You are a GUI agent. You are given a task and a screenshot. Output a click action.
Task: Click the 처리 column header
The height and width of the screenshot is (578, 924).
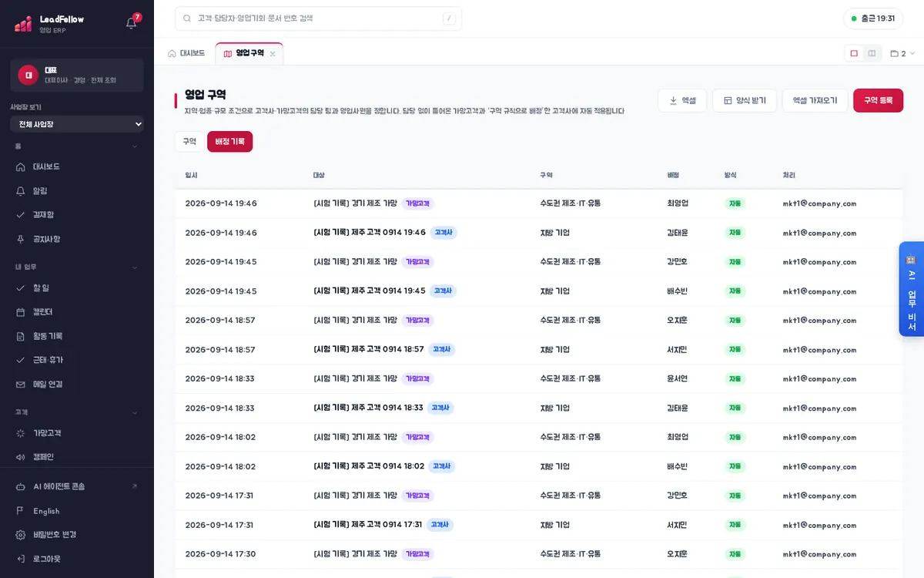point(788,176)
